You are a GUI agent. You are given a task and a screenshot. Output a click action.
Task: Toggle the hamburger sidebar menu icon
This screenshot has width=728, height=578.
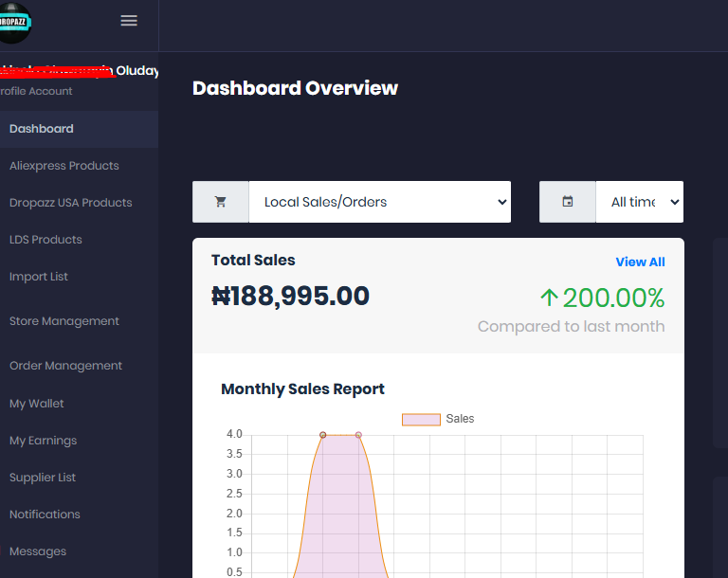[x=130, y=21]
